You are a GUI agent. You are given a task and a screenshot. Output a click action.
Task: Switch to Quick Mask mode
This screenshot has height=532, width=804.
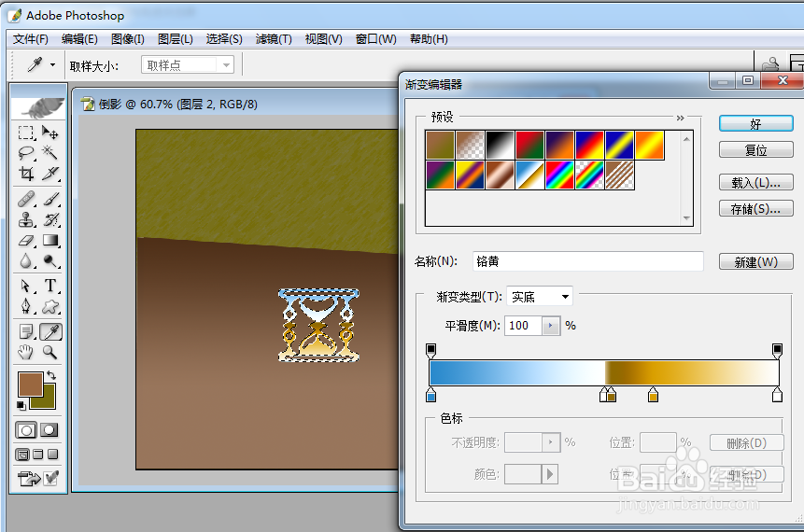coord(49,430)
